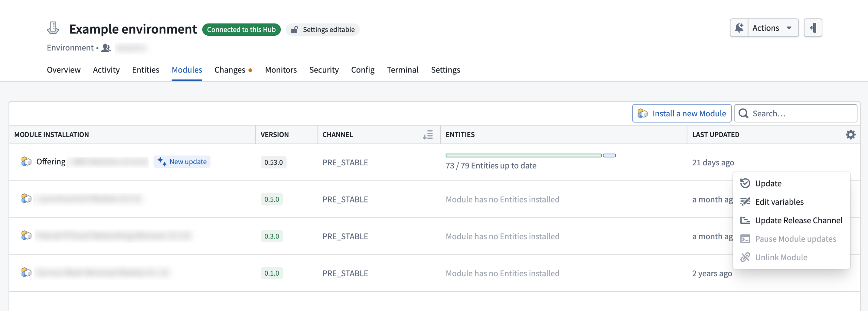This screenshot has height=311, width=868.
Task: Click the 0.1.0 version tag
Action: pyautogui.click(x=272, y=273)
